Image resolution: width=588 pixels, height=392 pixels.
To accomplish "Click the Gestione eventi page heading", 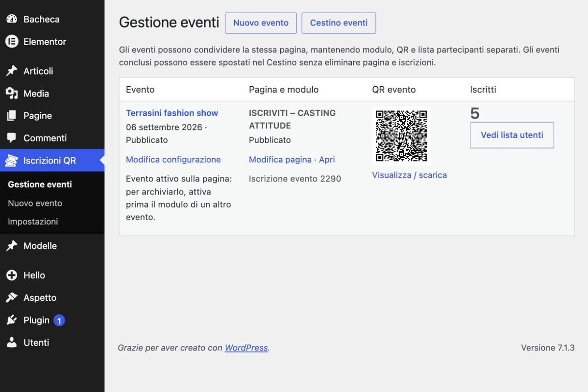I will coord(169,23).
